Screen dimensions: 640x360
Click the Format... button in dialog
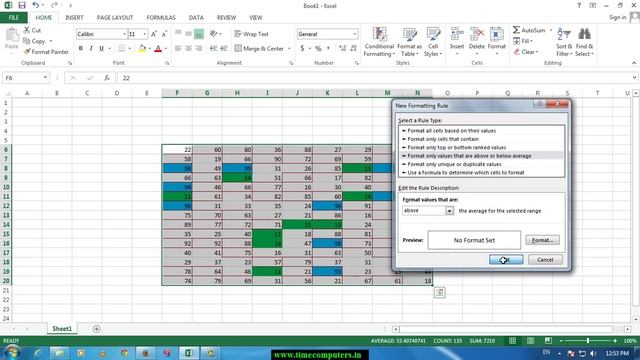click(542, 240)
